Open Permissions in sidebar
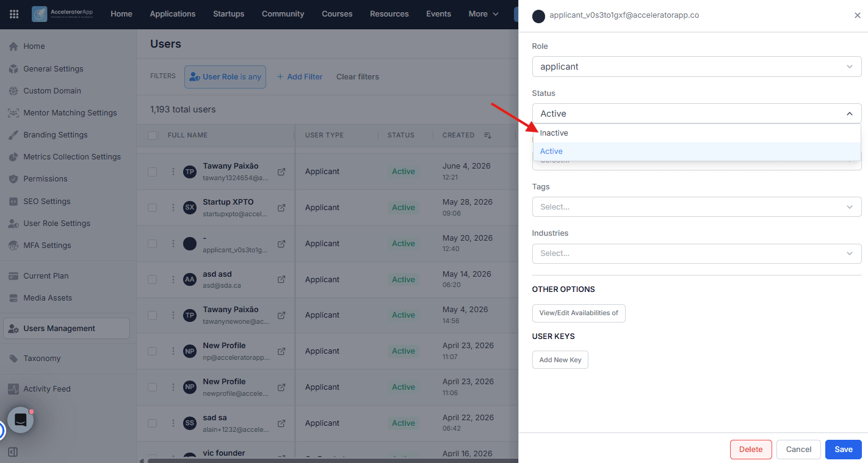 [x=45, y=179]
